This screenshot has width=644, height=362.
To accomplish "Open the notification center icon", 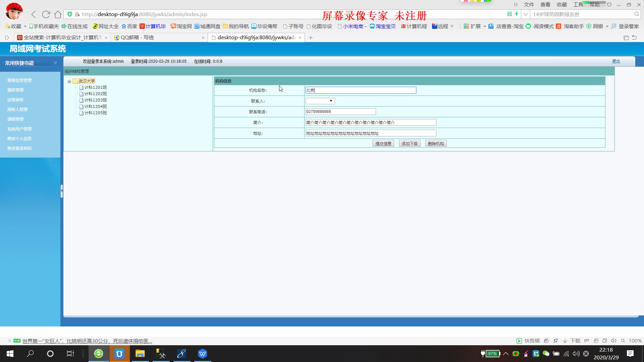I will (630, 354).
